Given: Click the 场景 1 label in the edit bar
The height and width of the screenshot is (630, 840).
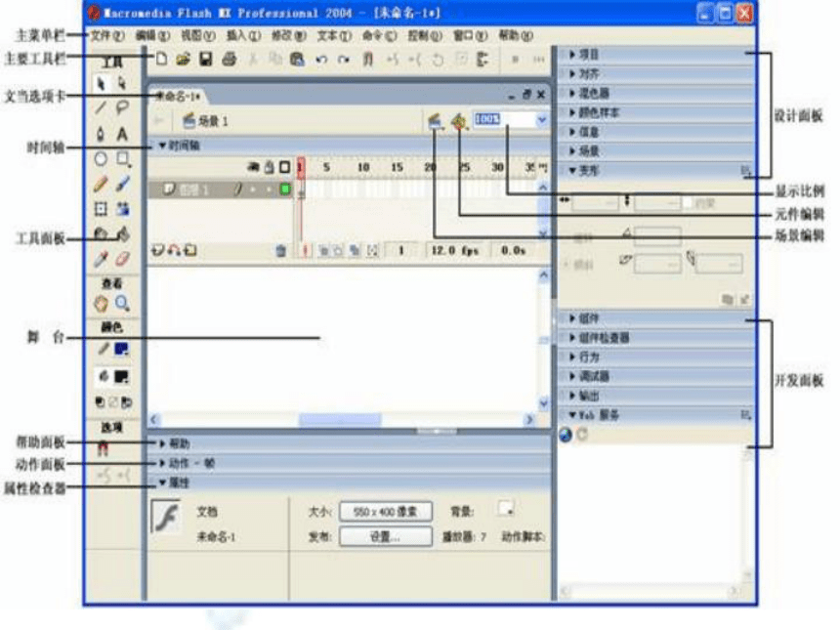Looking at the screenshot, I should (x=213, y=122).
